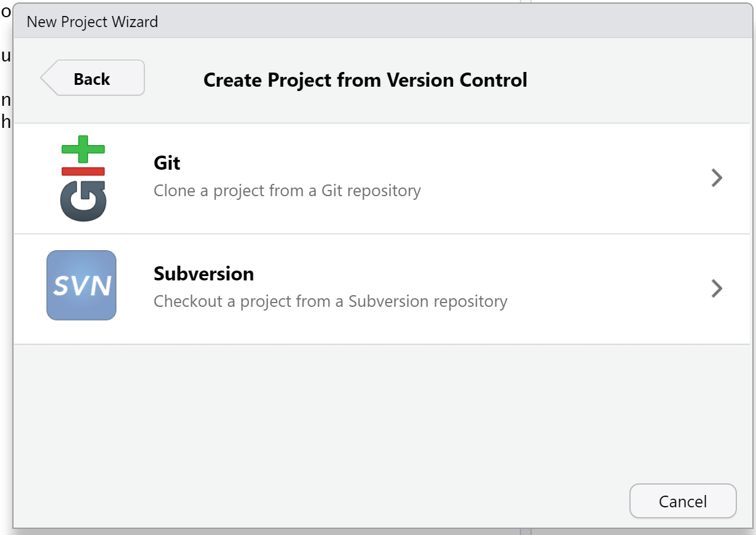Screen dimensions: 756x535
Task: Click the "Create Project from Version Control" heading
Action: click(x=365, y=80)
